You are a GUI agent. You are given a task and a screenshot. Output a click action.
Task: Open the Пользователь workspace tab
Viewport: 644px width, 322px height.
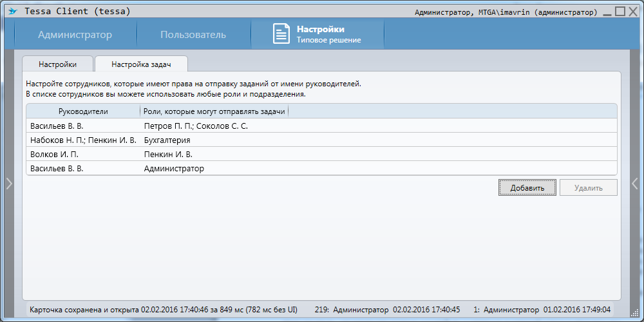pyautogui.click(x=193, y=35)
